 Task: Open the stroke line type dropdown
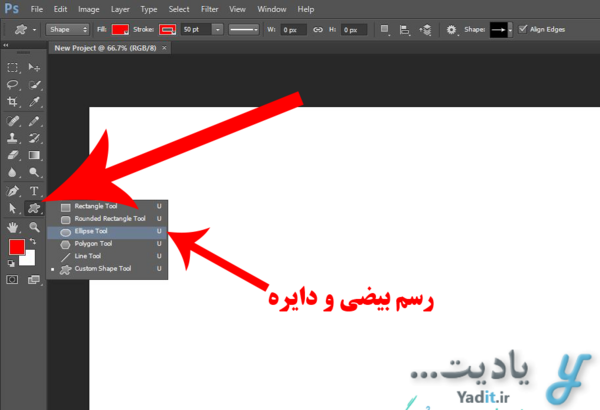pyautogui.click(x=243, y=29)
